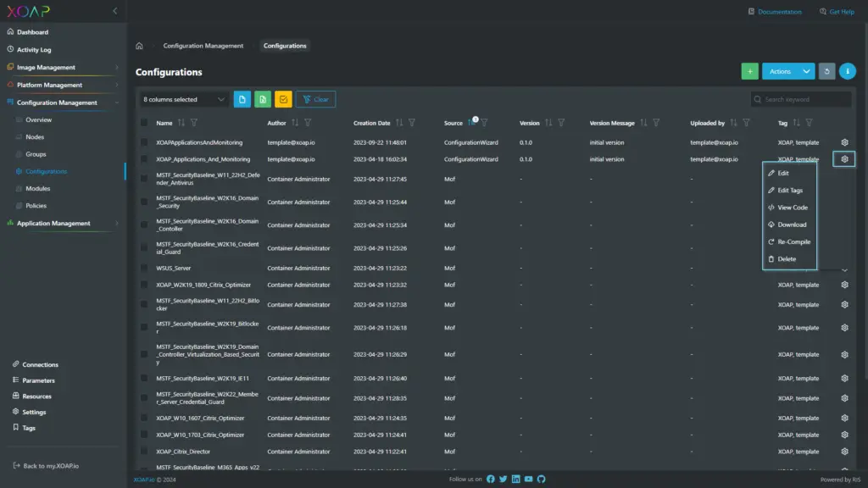Sort by Version column

click(x=548, y=123)
